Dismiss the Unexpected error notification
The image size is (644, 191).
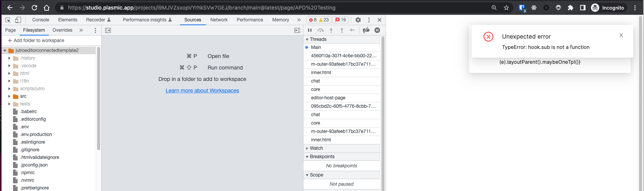point(621,35)
